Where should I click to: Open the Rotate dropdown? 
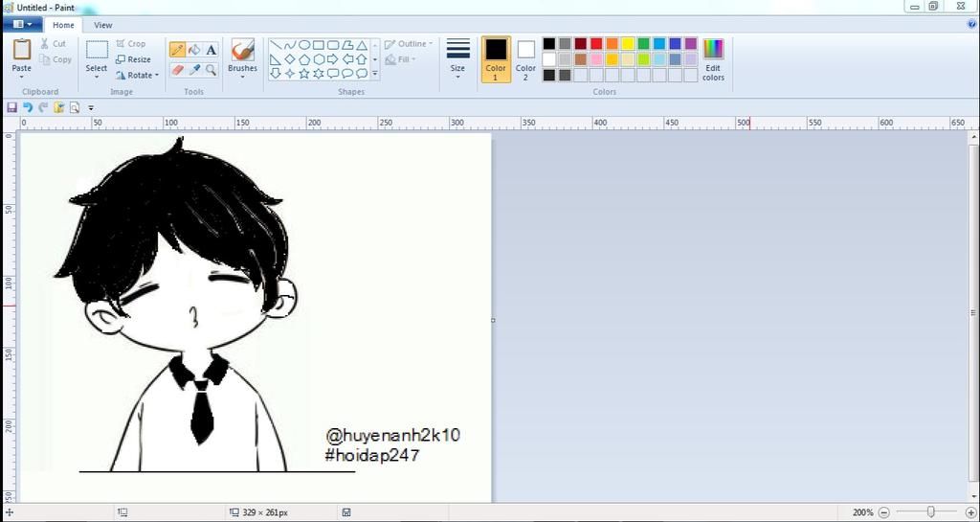pos(138,75)
